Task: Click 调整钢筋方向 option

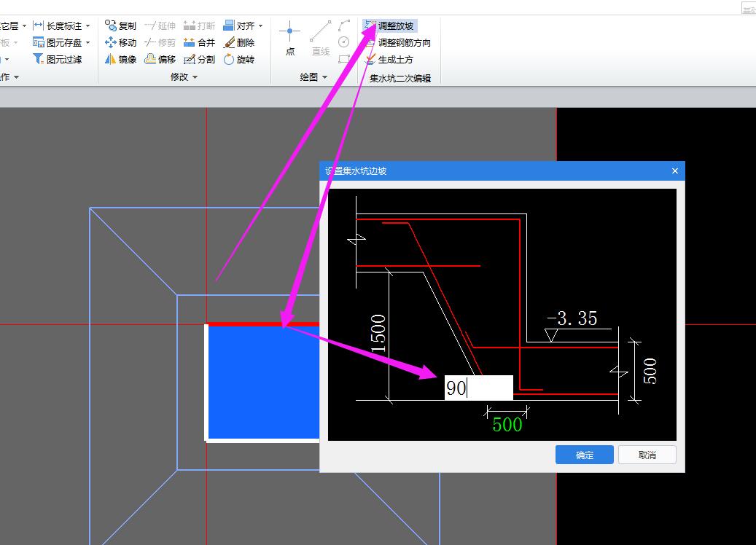Action: (403, 43)
